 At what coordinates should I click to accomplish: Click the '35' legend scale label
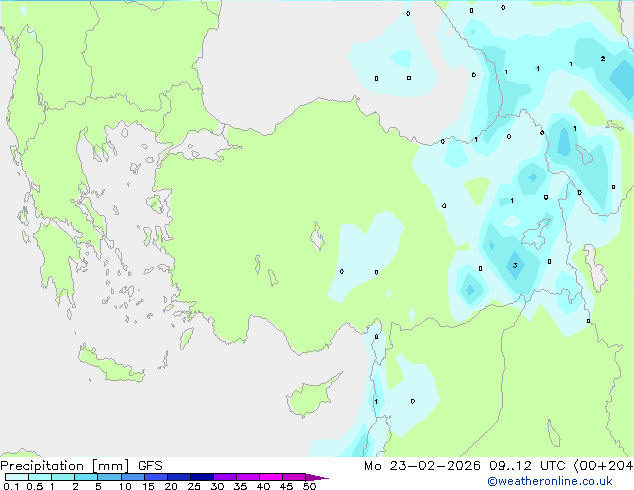click(x=240, y=486)
